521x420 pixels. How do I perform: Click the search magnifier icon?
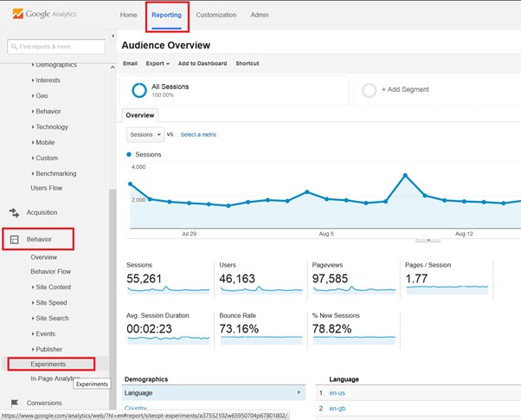click(x=12, y=46)
